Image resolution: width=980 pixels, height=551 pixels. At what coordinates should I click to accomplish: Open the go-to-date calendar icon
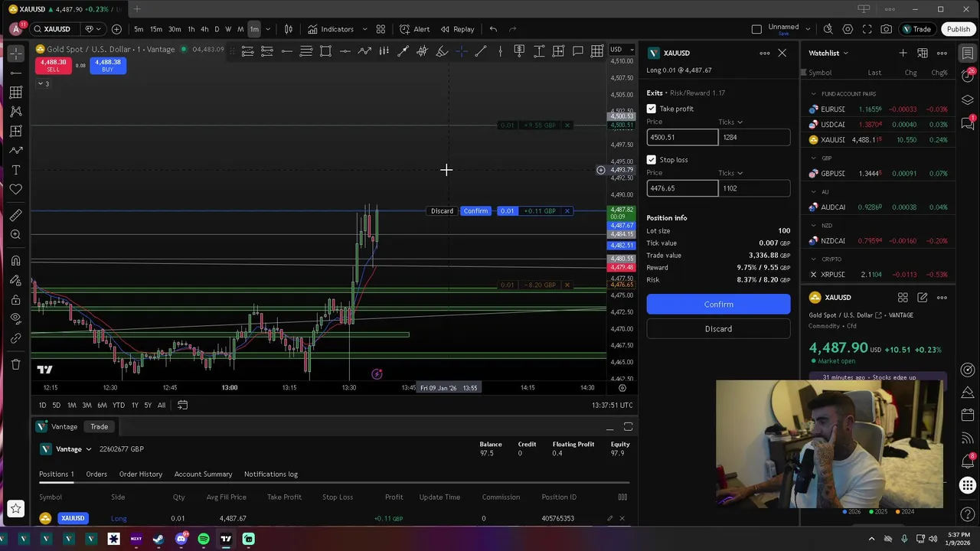(x=182, y=405)
